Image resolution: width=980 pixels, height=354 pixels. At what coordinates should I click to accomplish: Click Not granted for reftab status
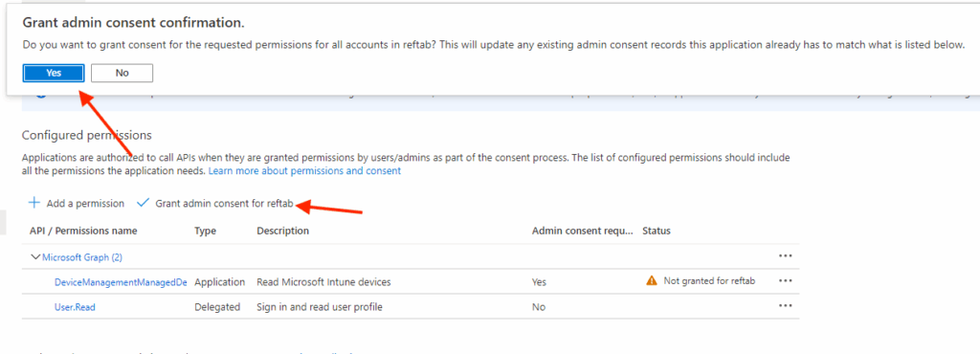pos(709,281)
